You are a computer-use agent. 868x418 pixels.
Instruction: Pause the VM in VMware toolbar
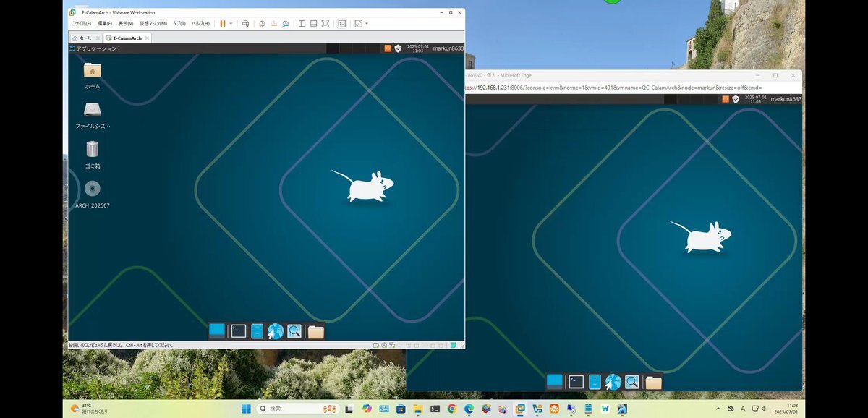(x=223, y=23)
